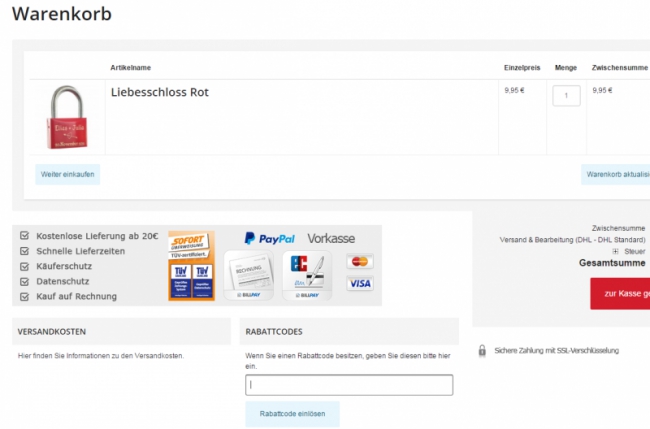Open the Liebesschloss Rot product link
The width and height of the screenshot is (650, 429).
coord(160,92)
